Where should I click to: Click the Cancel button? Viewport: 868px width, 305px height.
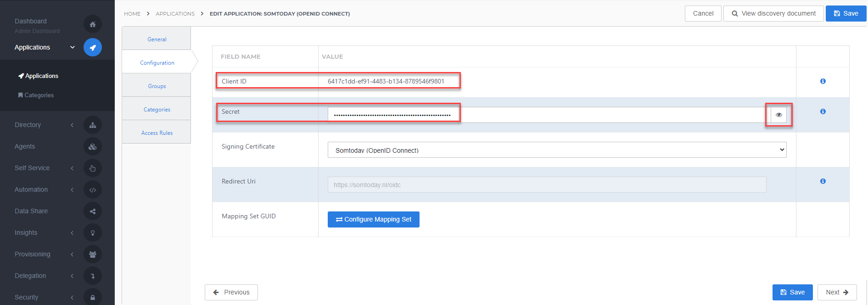(x=703, y=13)
